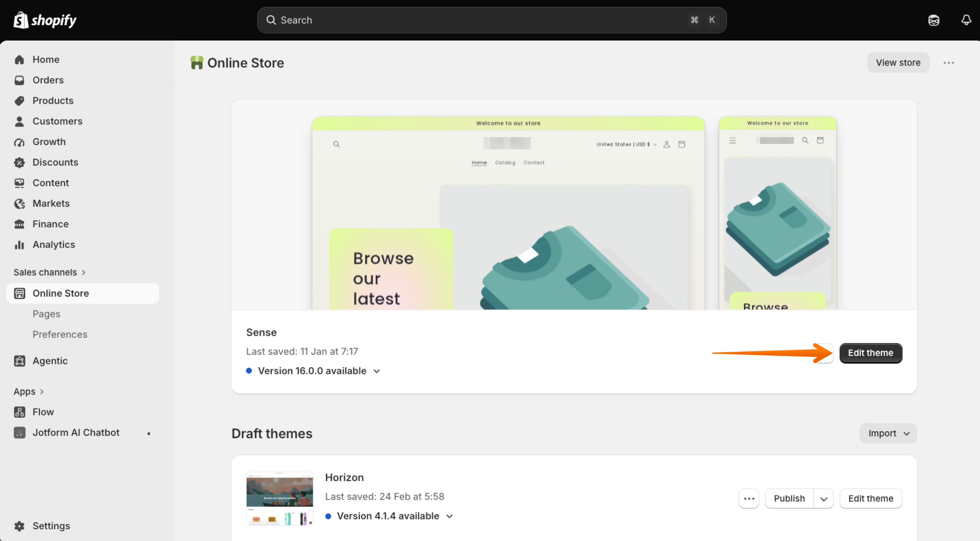Open page more-actions three dots menu

(949, 63)
